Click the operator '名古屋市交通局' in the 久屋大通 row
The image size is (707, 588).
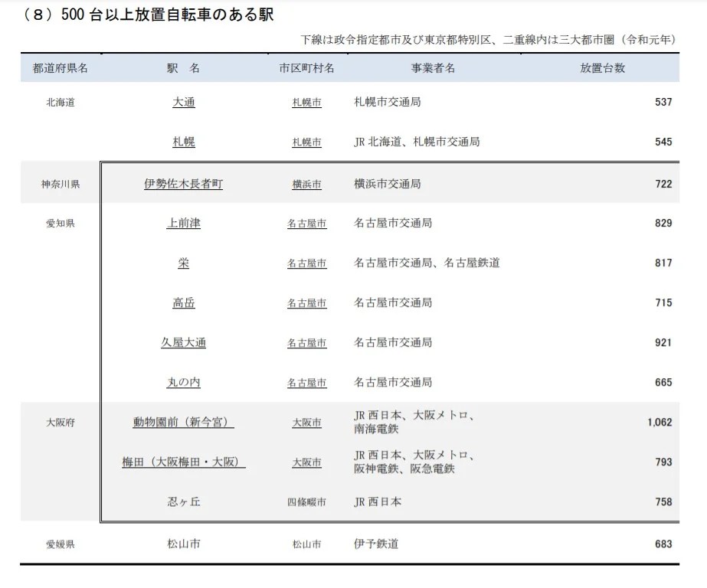pos(393,342)
